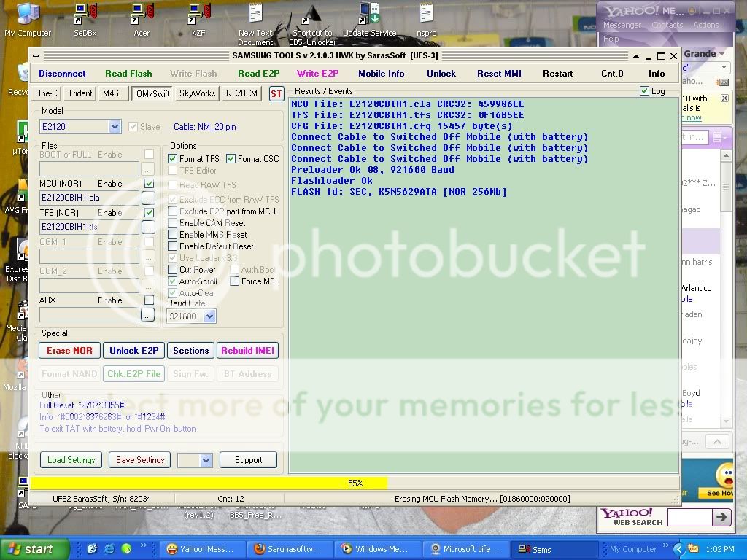The width and height of the screenshot is (747, 560).
Task: Click Yahoo web search go arrow
Action: coord(721,517)
